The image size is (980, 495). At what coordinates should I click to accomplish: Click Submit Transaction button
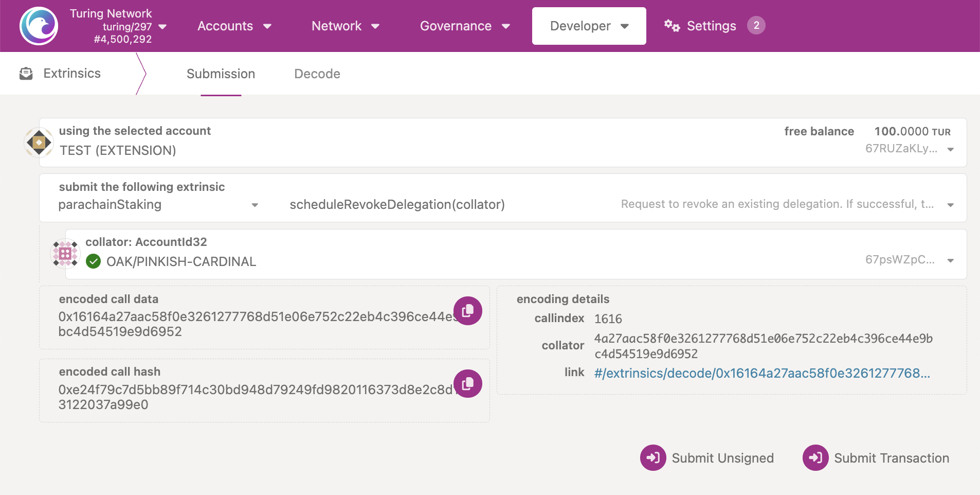[x=876, y=458]
